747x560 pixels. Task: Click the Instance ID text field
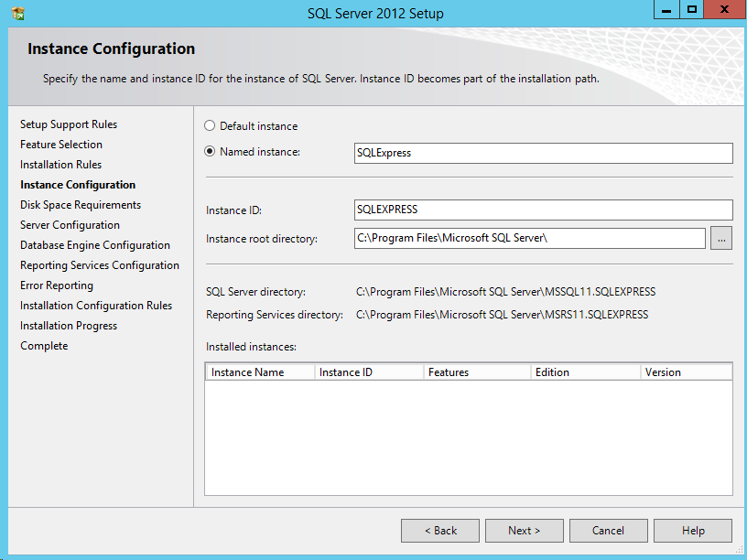(543, 210)
